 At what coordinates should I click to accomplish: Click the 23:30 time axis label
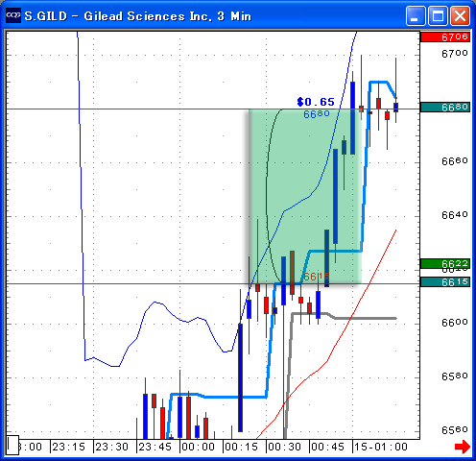click(111, 447)
